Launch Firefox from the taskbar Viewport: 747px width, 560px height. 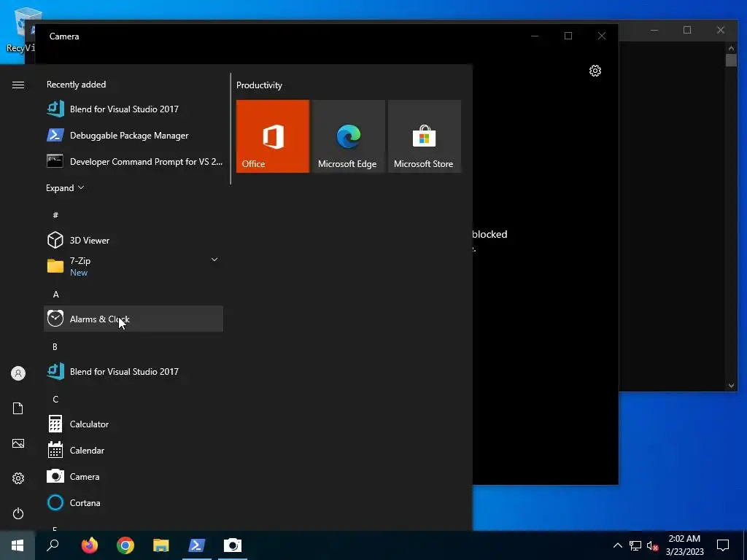tap(90, 545)
